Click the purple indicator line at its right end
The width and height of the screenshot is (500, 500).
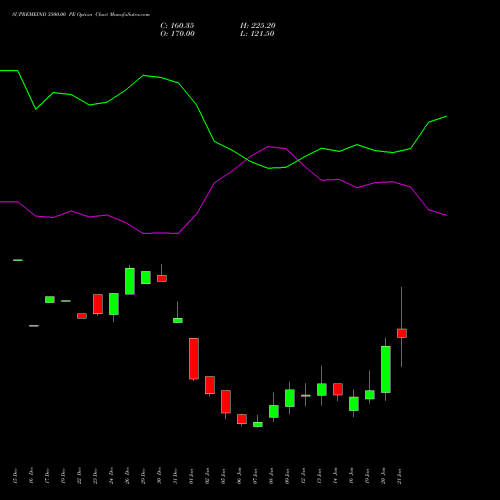pos(446,215)
